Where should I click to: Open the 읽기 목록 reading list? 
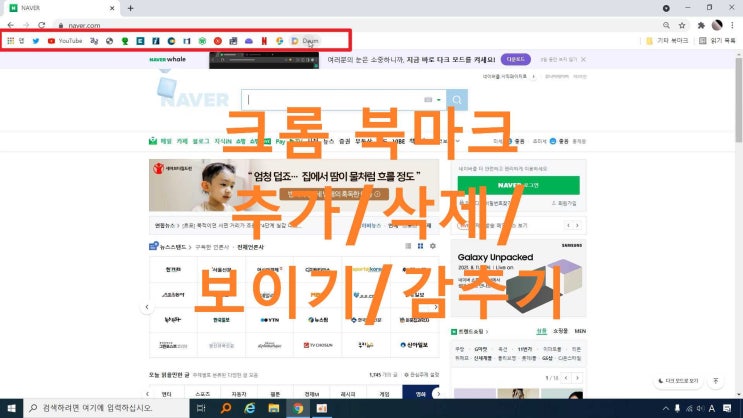click(x=717, y=41)
